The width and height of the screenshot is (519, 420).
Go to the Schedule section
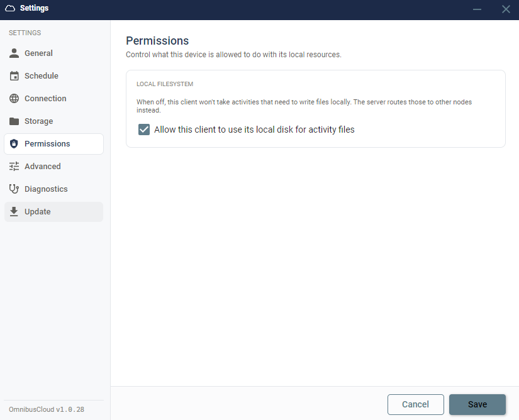tap(53, 75)
